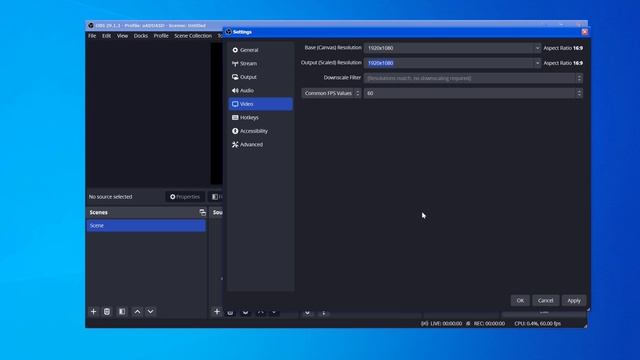The height and width of the screenshot is (360, 640).
Task: Click OK in Settings dialog
Action: pos(520,300)
